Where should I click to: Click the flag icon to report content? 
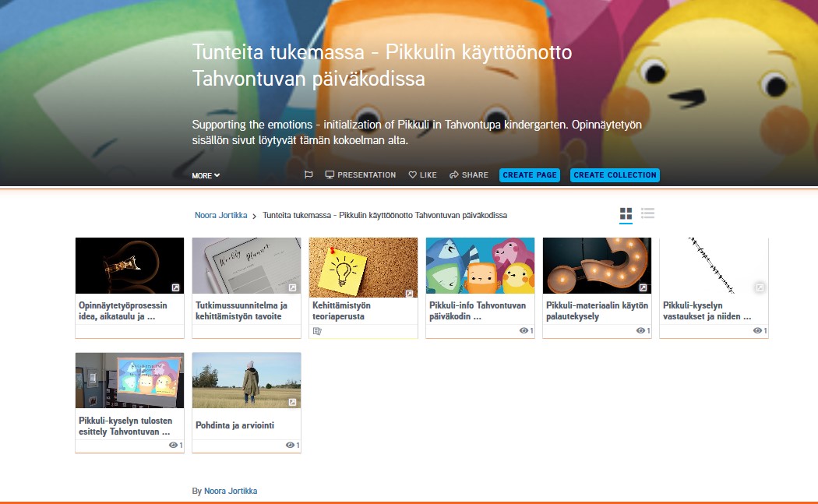[309, 174]
